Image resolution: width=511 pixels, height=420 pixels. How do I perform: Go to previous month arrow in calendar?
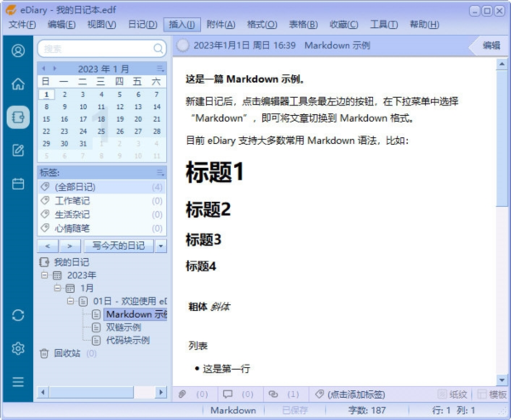point(43,68)
